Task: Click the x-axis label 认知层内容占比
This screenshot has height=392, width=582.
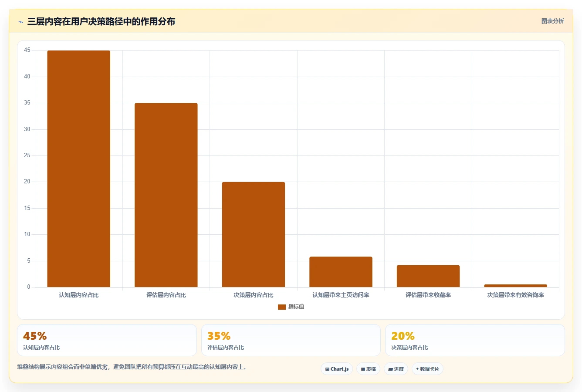Action: pos(79,295)
